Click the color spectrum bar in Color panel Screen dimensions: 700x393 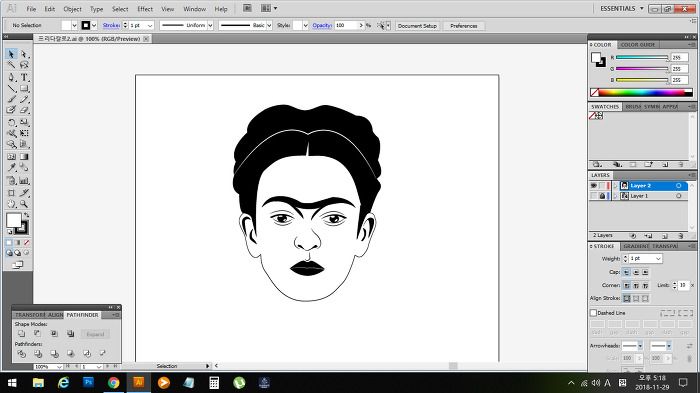(642, 92)
